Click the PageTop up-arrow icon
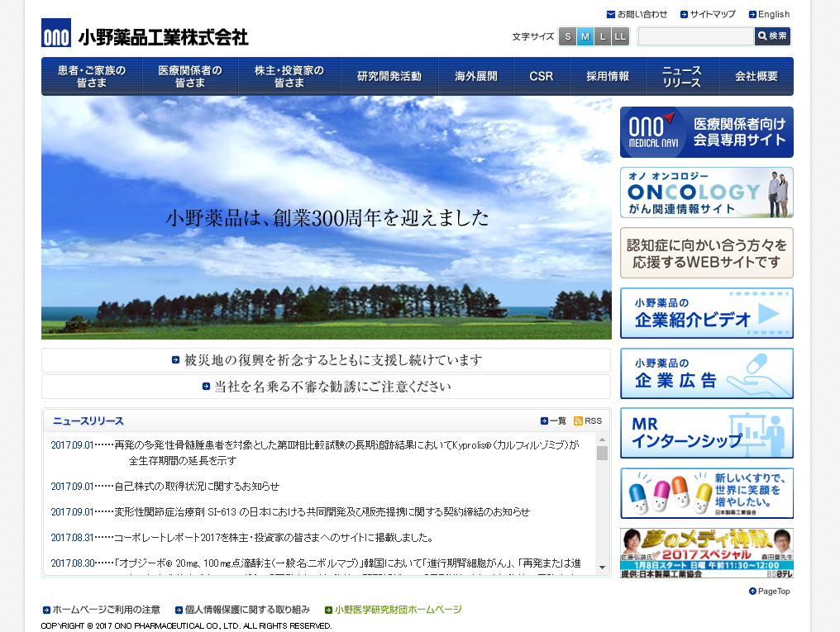 752,591
